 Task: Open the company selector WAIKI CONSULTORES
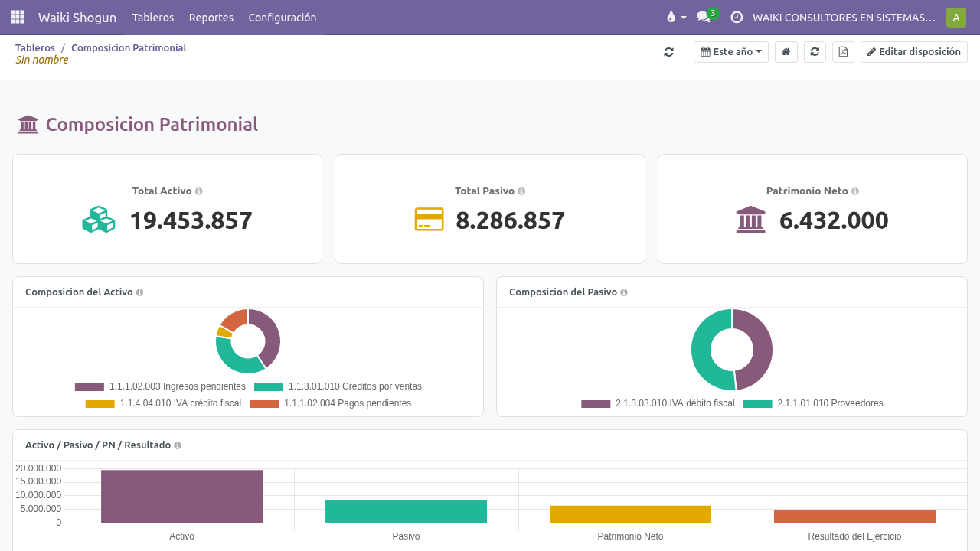click(844, 17)
